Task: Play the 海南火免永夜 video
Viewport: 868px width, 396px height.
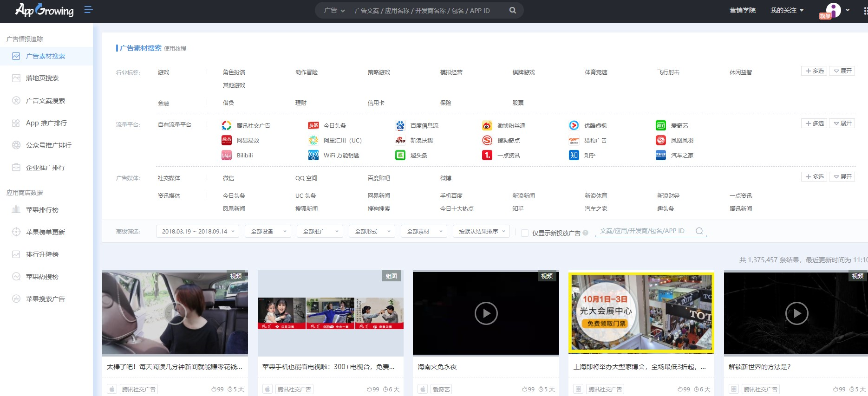Action: (x=486, y=313)
